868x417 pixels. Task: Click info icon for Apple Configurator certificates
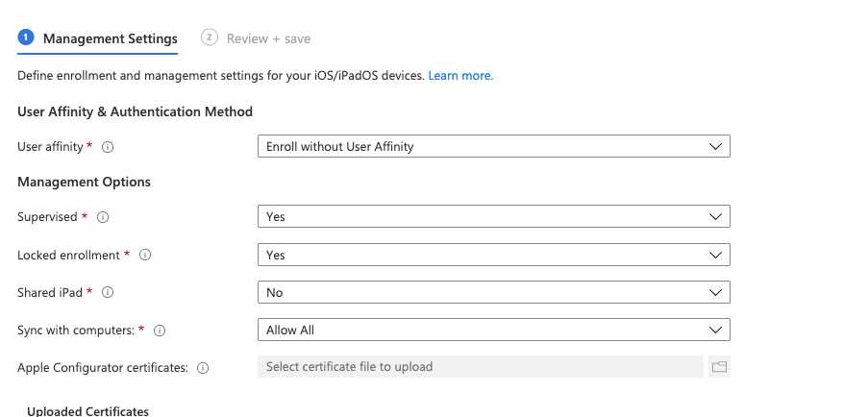coord(203,368)
